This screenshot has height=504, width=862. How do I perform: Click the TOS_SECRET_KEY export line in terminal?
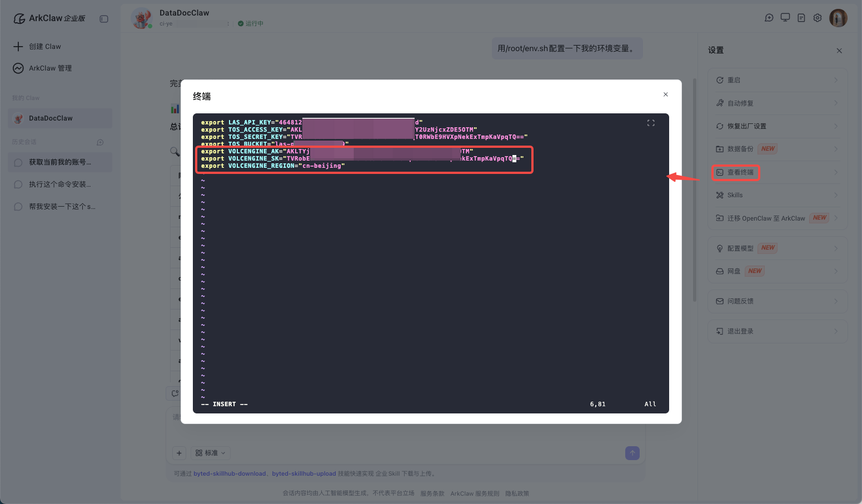pyautogui.click(x=364, y=137)
